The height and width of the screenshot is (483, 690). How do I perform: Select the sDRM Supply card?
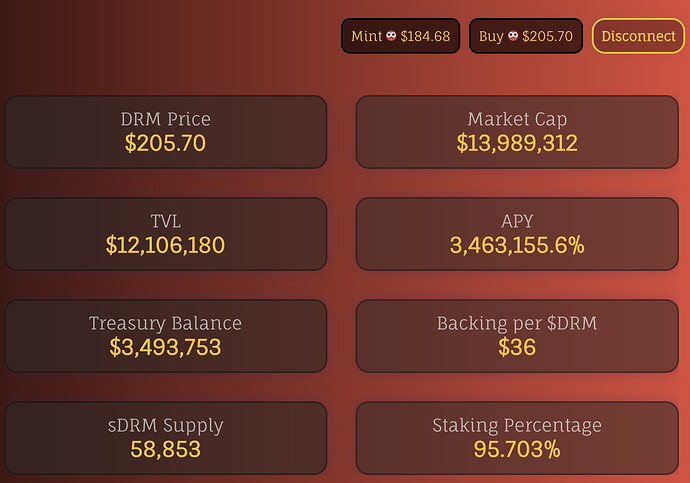tap(165, 438)
